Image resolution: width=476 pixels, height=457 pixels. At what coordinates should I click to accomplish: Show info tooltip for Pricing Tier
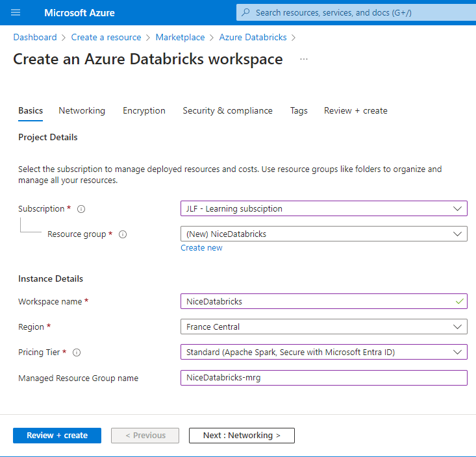[77, 352]
